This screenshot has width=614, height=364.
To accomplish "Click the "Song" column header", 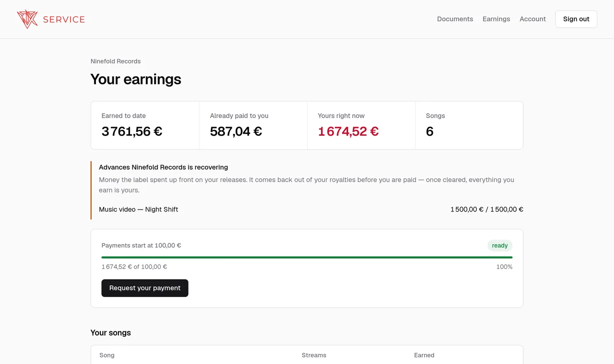I will pos(107,355).
